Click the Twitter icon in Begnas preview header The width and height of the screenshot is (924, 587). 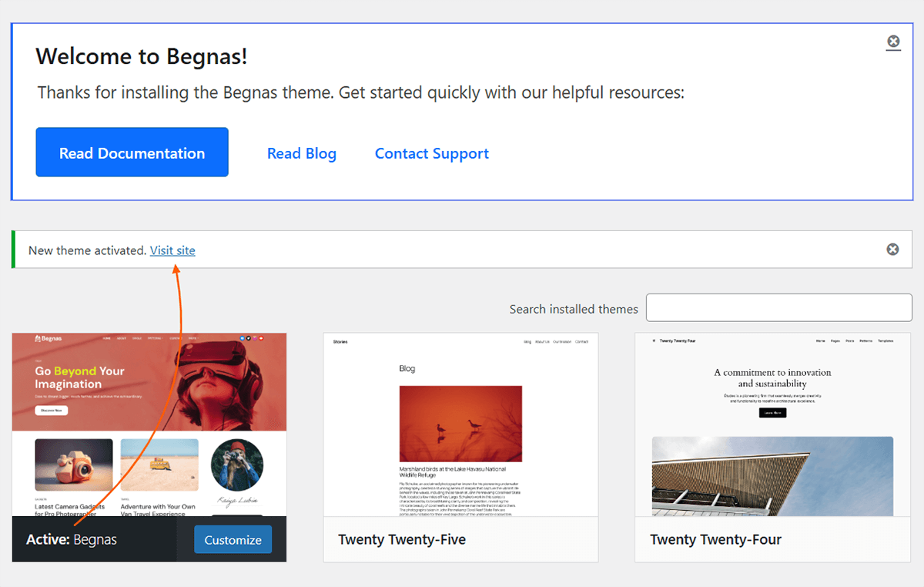(248, 338)
